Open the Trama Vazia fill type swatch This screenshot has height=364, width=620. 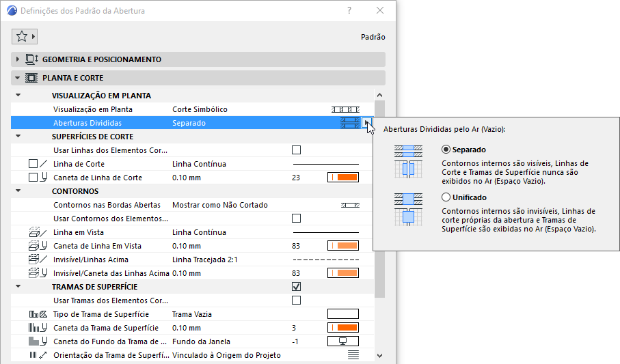[343, 314]
